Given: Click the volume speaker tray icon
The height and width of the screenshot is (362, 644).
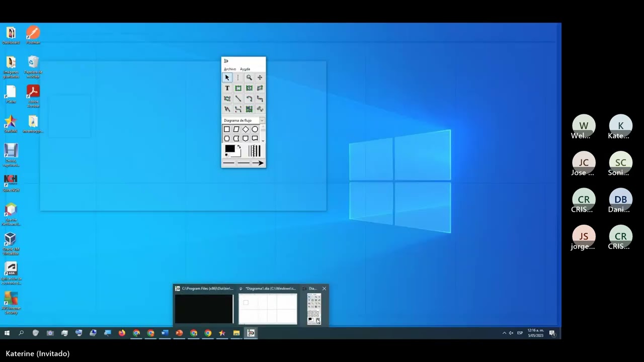Looking at the screenshot, I should point(511,333).
